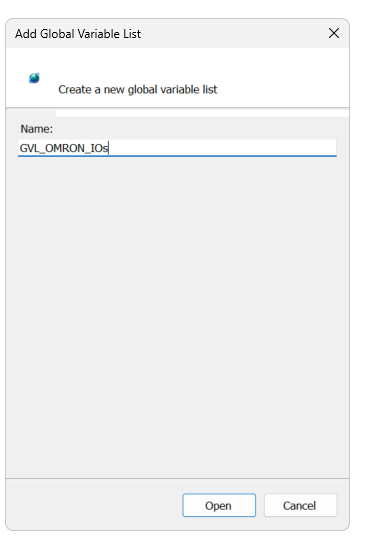The height and width of the screenshot is (537, 370).
Task: Click the 'Name:' label
Action: click(37, 129)
